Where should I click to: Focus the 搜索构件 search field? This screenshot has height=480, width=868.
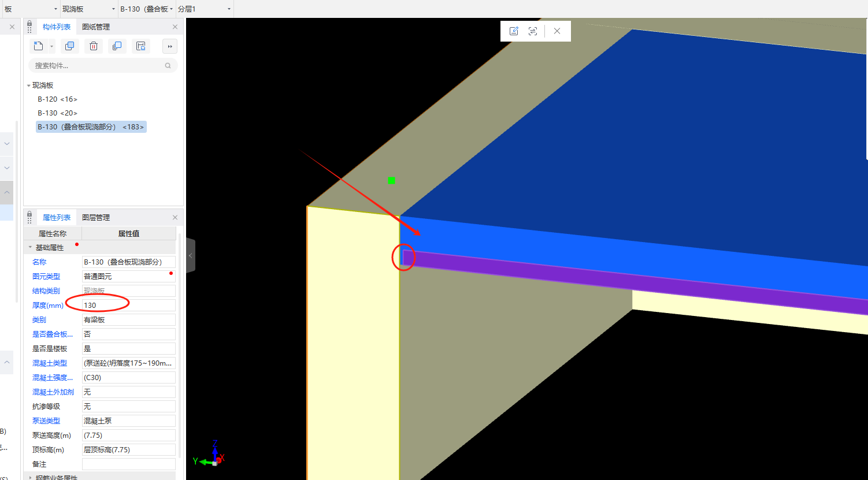coord(103,66)
